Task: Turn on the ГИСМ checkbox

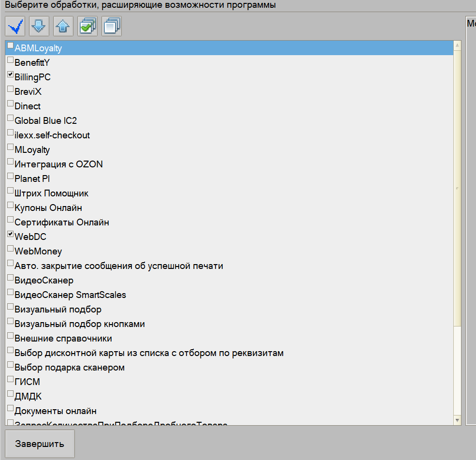Action: click(10, 380)
